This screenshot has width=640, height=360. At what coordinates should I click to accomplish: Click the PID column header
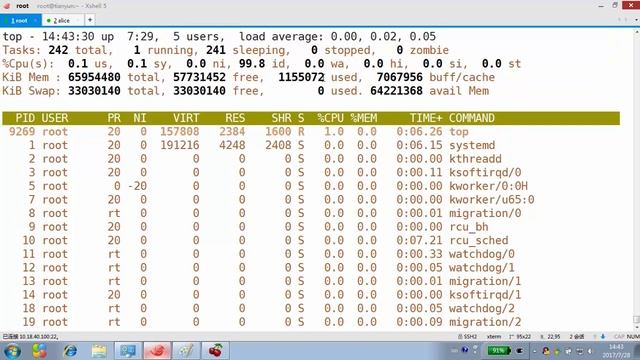(25, 118)
